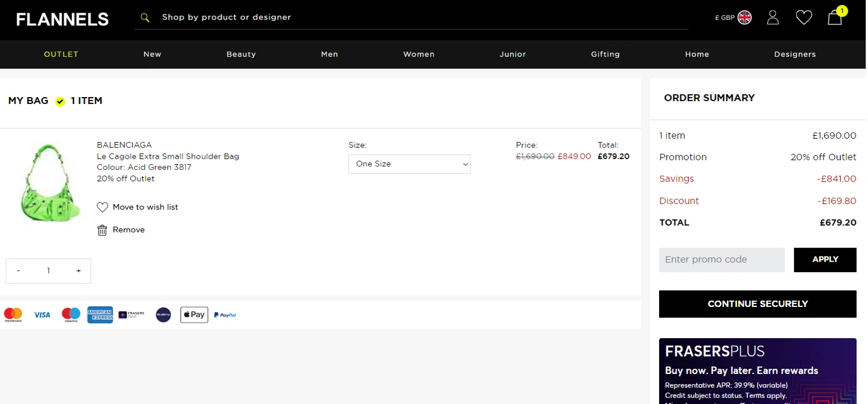Screen dimensions: 868x404
Task: Open the Outlet menu item
Action: click(x=61, y=54)
